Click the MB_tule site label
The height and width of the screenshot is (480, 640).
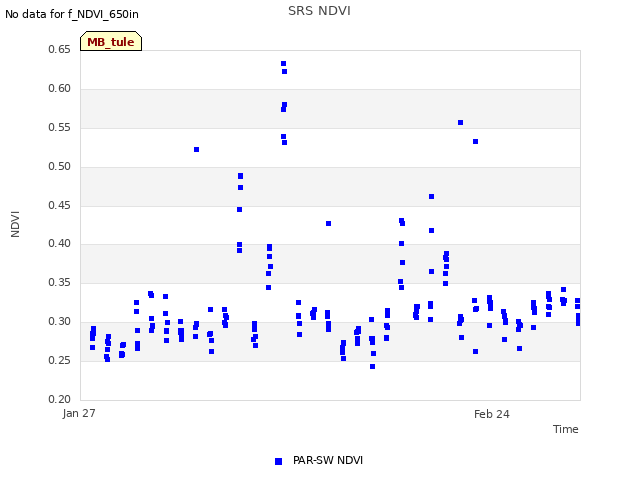[x=111, y=41]
